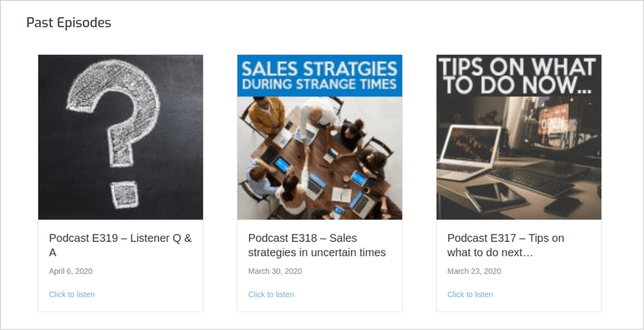Select the Sales Strategies meeting table photo
The height and width of the screenshot is (330, 644).
pos(320,137)
